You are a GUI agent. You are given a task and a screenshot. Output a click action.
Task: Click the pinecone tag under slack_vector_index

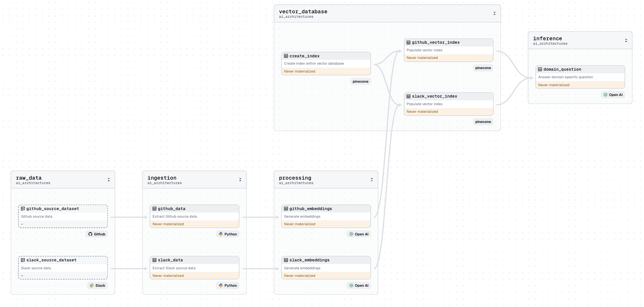(x=483, y=122)
